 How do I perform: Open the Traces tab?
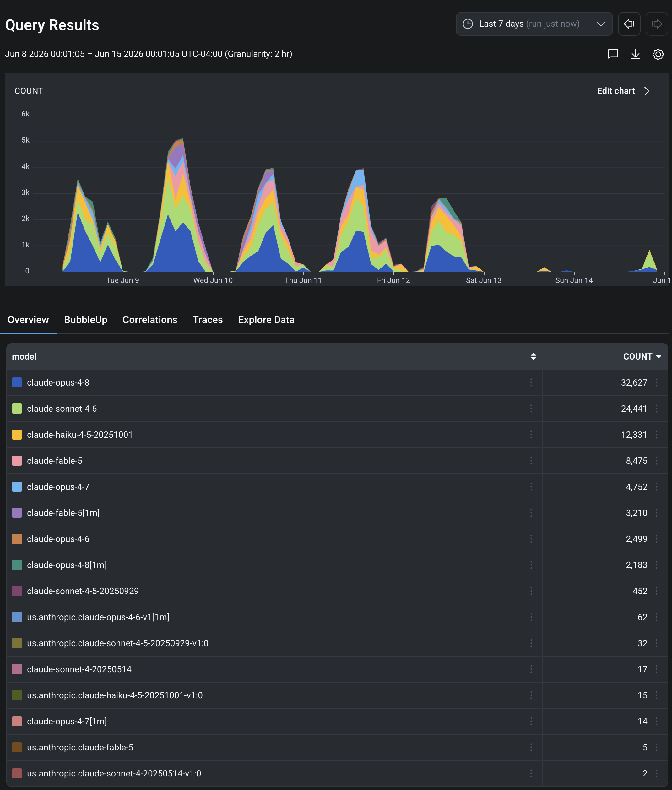coord(208,320)
